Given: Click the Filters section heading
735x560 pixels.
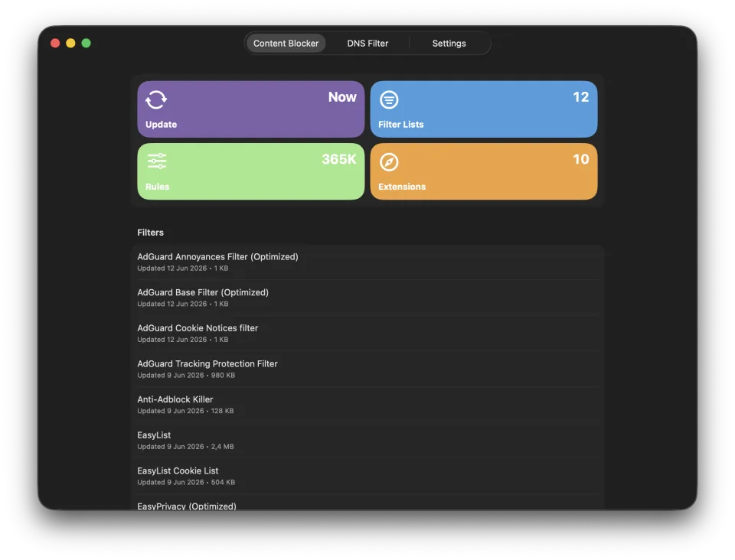Looking at the screenshot, I should pyautogui.click(x=151, y=233).
